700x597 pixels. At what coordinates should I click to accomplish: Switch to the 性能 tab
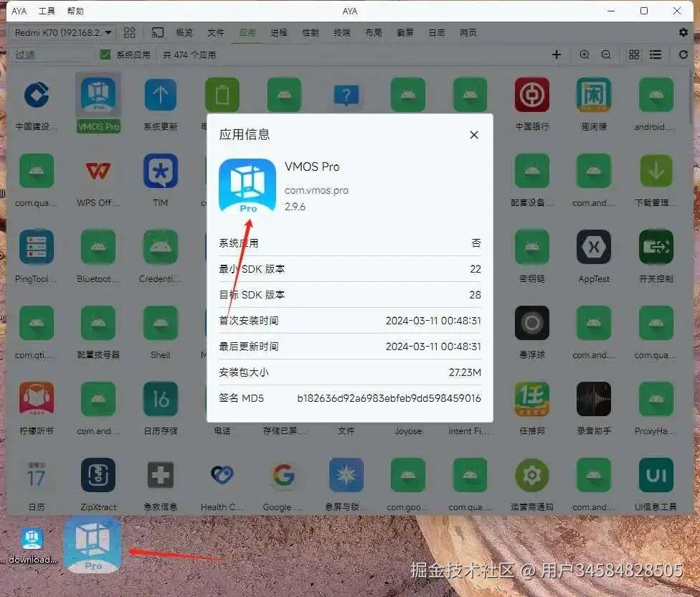click(311, 32)
